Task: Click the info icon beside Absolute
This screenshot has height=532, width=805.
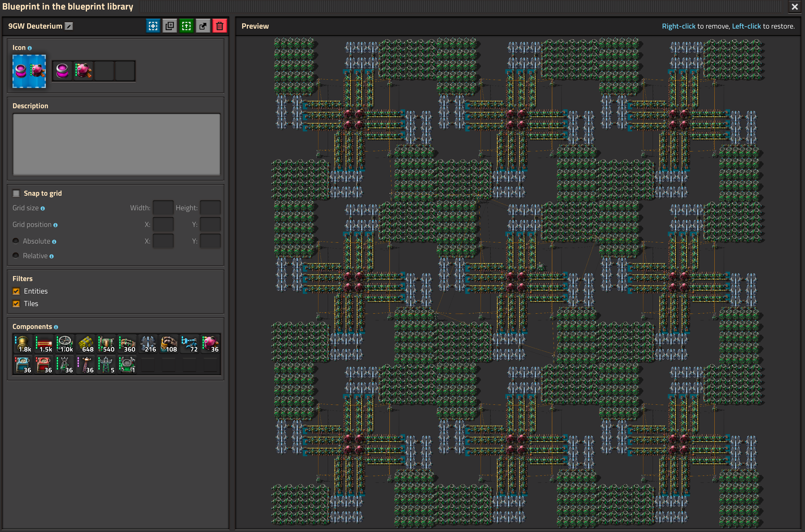Action: pos(54,242)
